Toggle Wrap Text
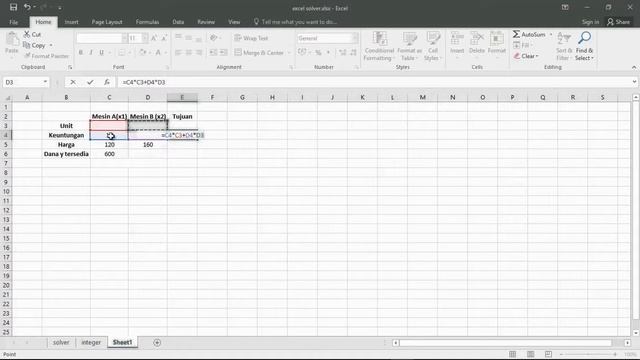The image size is (640, 360). 251,38
